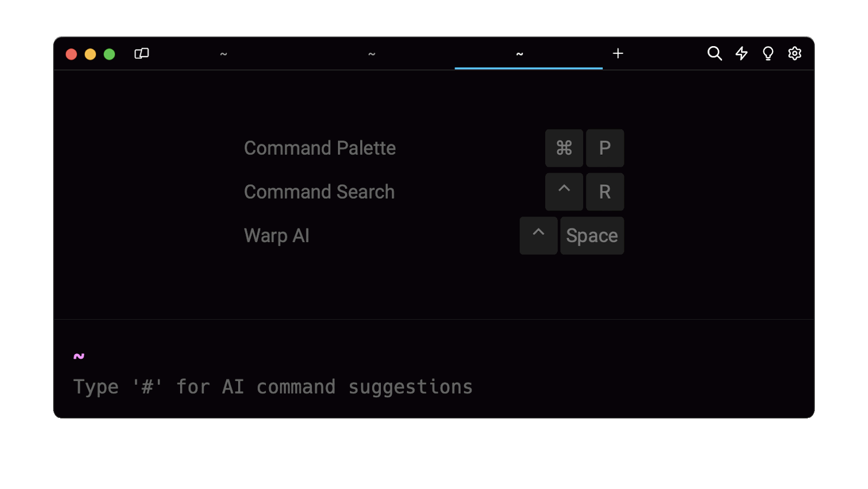Viewport: 868px width, 489px height.
Task: Focus the AI command suggestions input
Action: tap(273, 387)
